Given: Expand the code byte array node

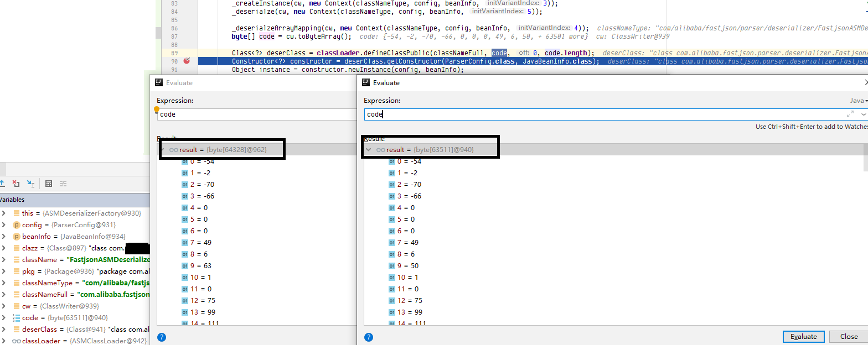Looking at the screenshot, I should (3, 318).
